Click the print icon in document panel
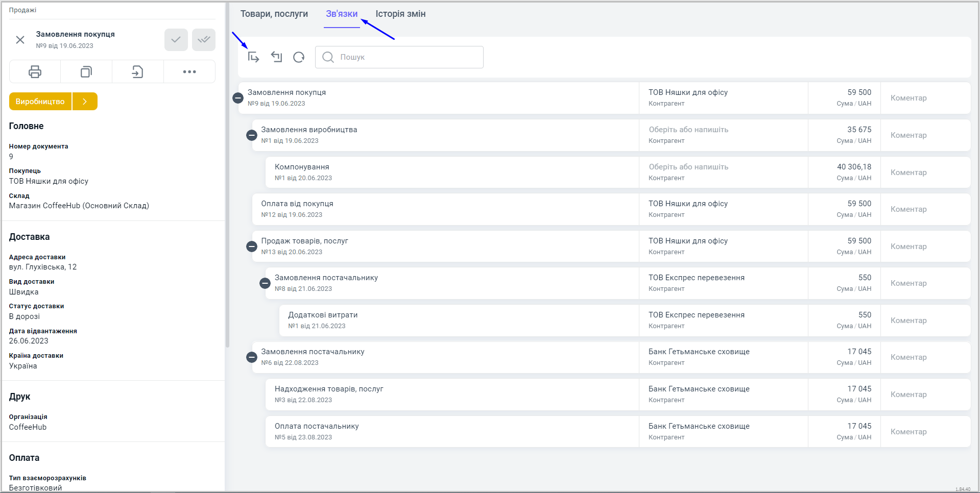980x493 pixels. click(35, 72)
